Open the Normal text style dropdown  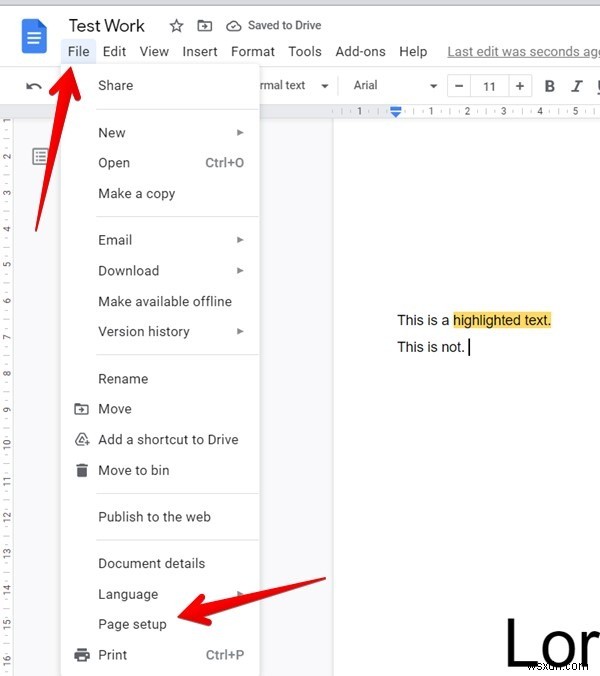click(293, 86)
